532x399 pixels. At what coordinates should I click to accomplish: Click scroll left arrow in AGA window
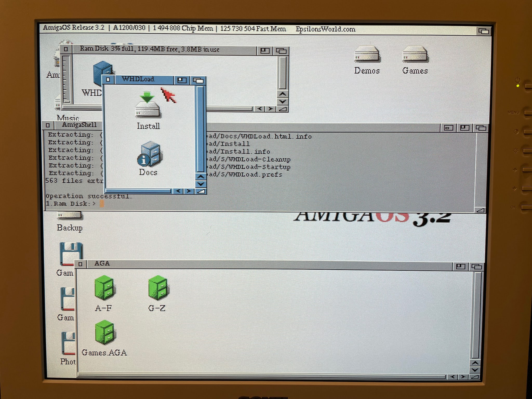[453, 377]
